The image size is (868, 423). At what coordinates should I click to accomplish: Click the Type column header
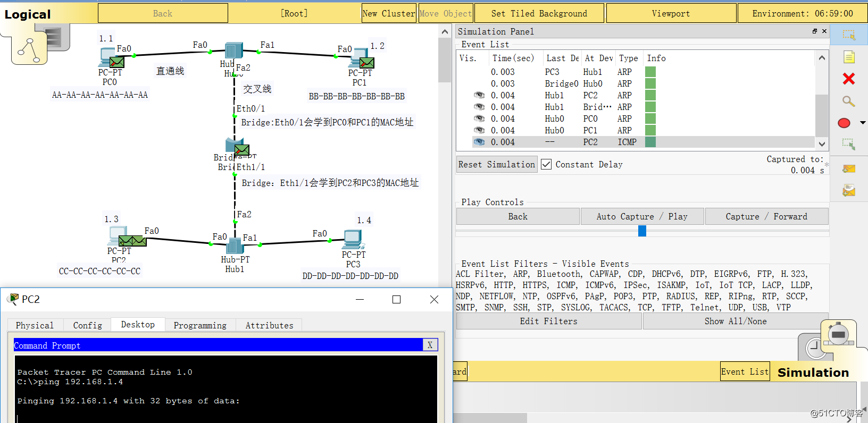(x=628, y=58)
